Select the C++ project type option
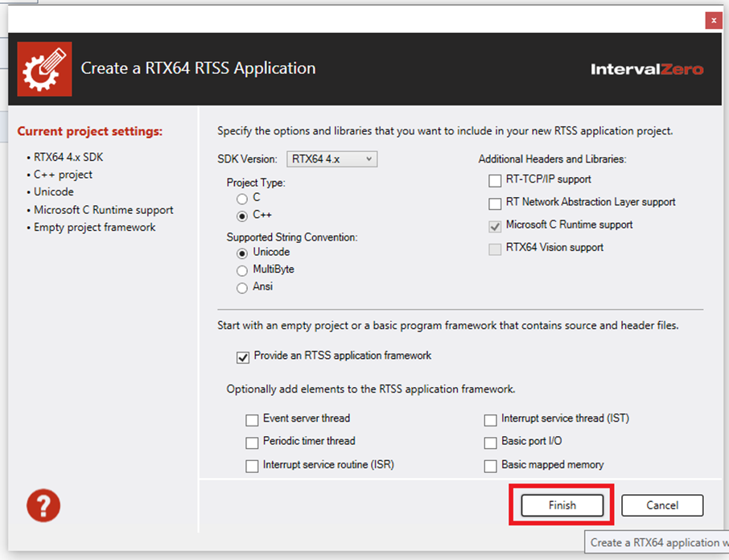 (242, 216)
